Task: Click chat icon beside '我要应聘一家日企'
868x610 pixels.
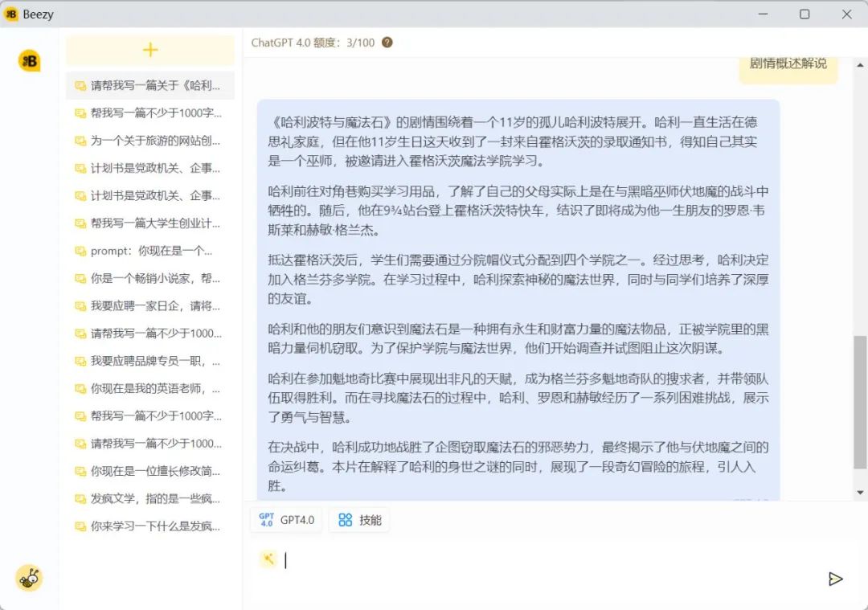Action: (80, 306)
